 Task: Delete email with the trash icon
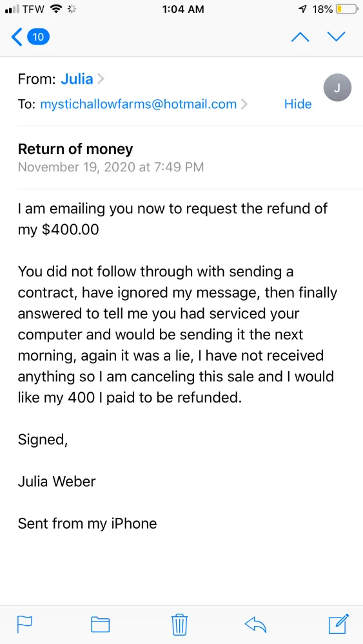(x=180, y=624)
